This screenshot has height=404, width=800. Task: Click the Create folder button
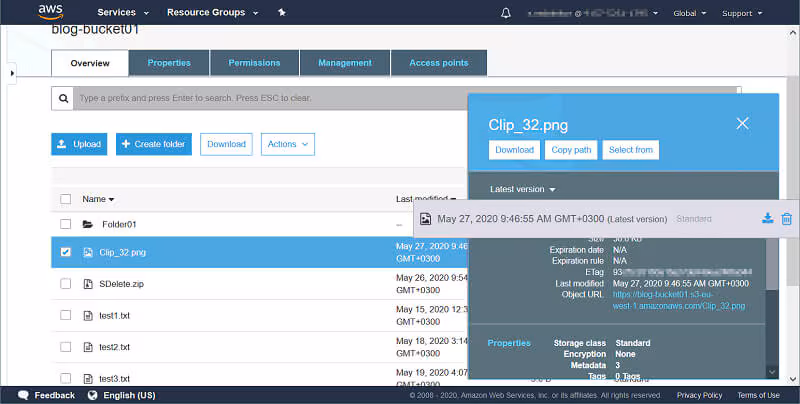coord(154,144)
